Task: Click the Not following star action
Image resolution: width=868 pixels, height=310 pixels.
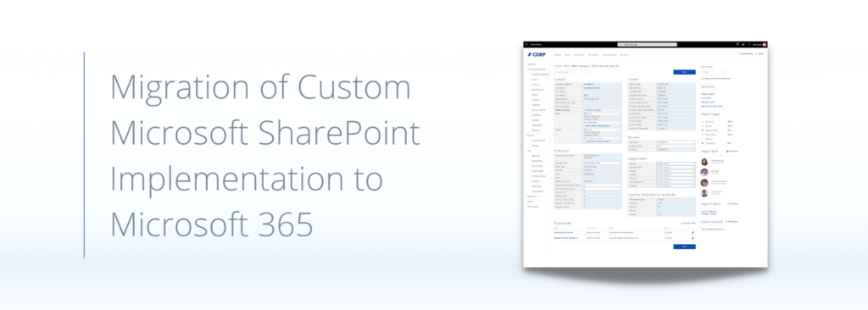Action: pyautogui.click(x=746, y=53)
